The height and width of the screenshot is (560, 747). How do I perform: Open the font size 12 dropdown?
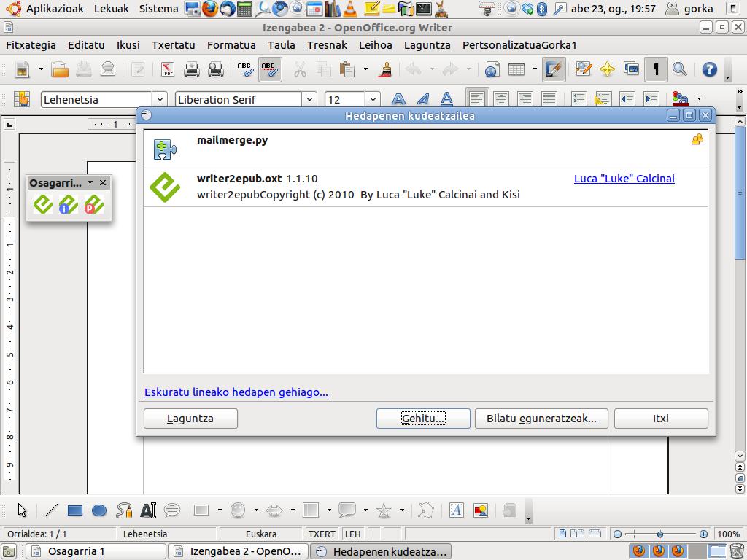click(x=373, y=100)
